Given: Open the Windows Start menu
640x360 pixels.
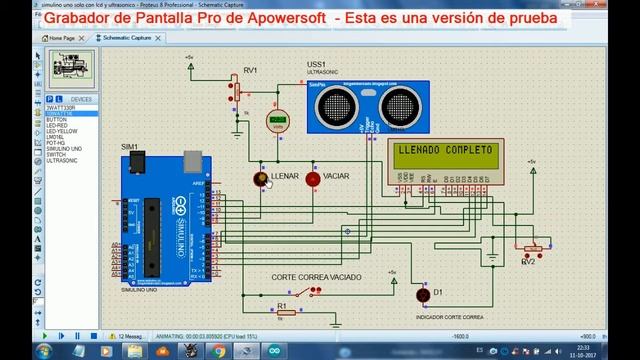Looking at the screenshot, I should point(44,351).
